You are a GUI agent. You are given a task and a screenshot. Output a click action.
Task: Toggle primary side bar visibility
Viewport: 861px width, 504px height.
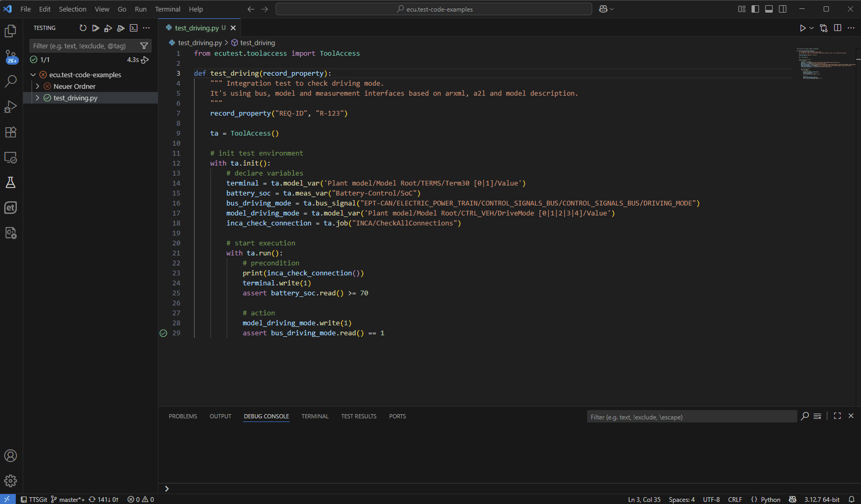click(755, 9)
